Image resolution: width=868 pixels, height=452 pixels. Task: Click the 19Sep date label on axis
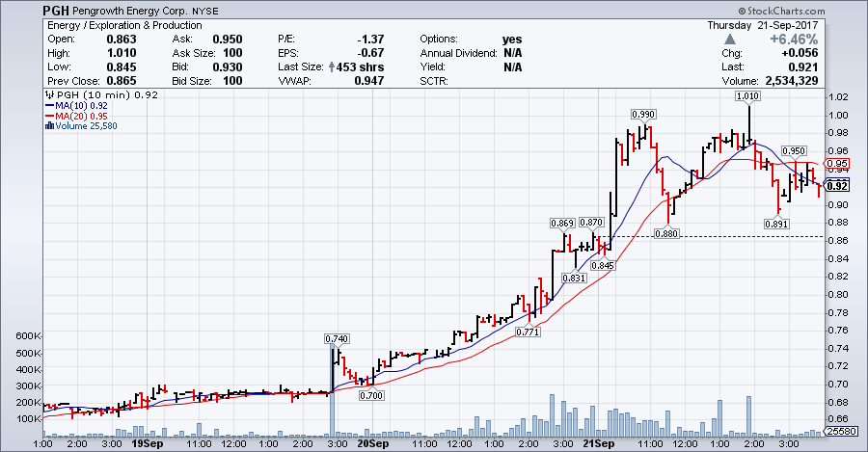[145, 445]
